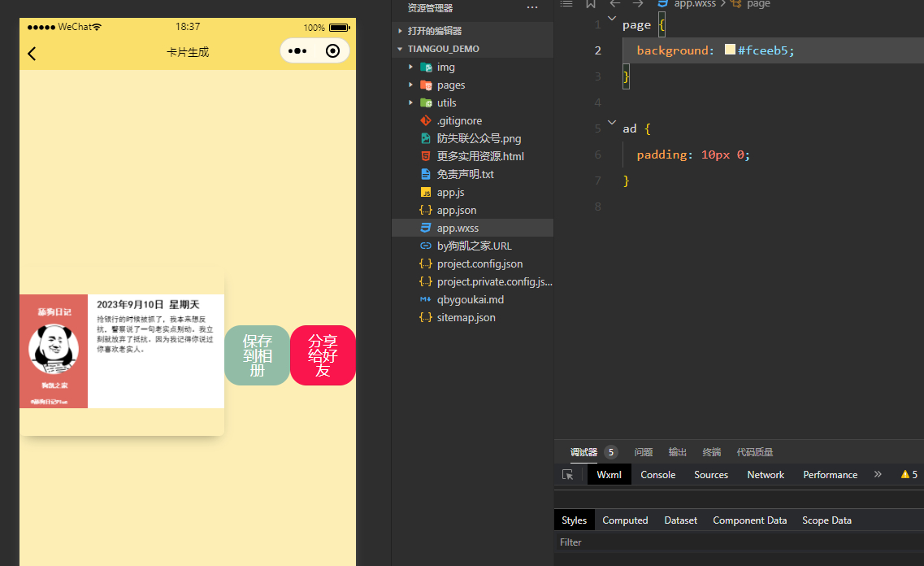The width and height of the screenshot is (924, 566).
Task: Click the #fceeb5 color swatch in code
Action: pyautogui.click(x=730, y=50)
